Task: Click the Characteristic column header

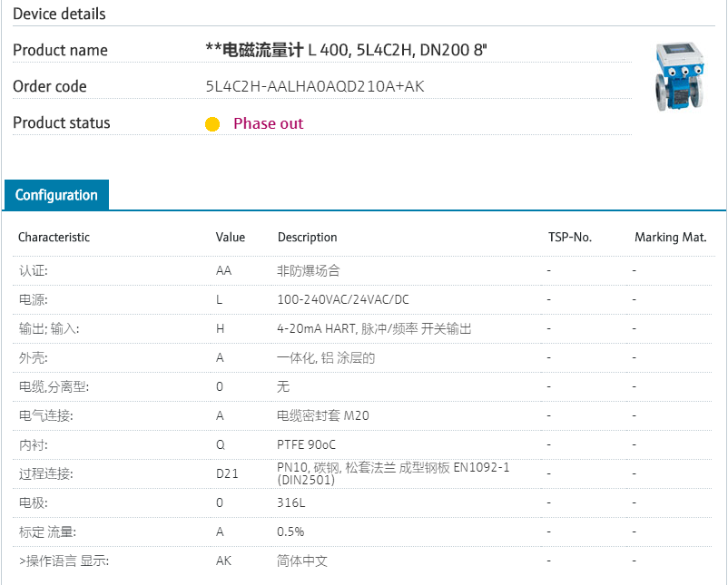Action: [54, 238]
